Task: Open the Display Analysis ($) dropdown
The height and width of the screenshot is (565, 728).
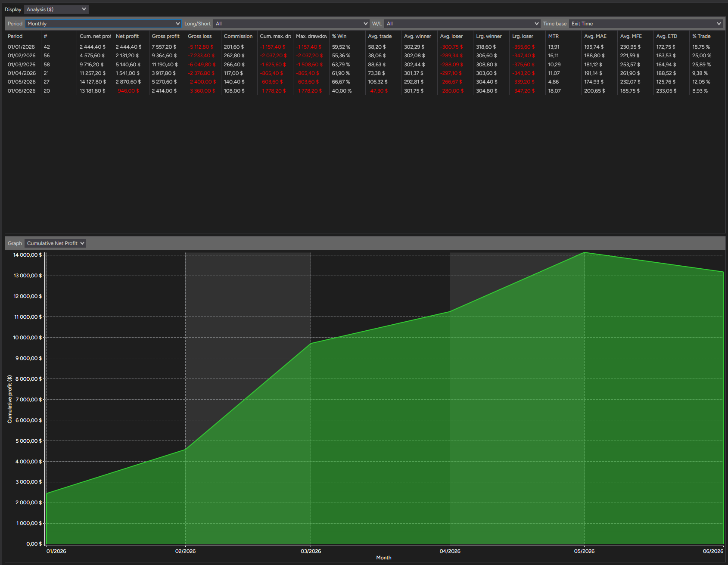Action: (56, 9)
